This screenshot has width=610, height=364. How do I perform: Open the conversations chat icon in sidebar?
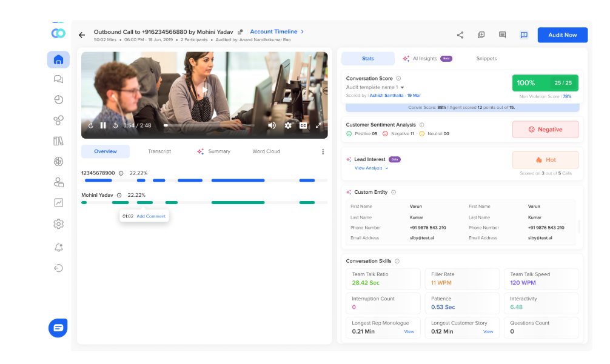(x=58, y=79)
